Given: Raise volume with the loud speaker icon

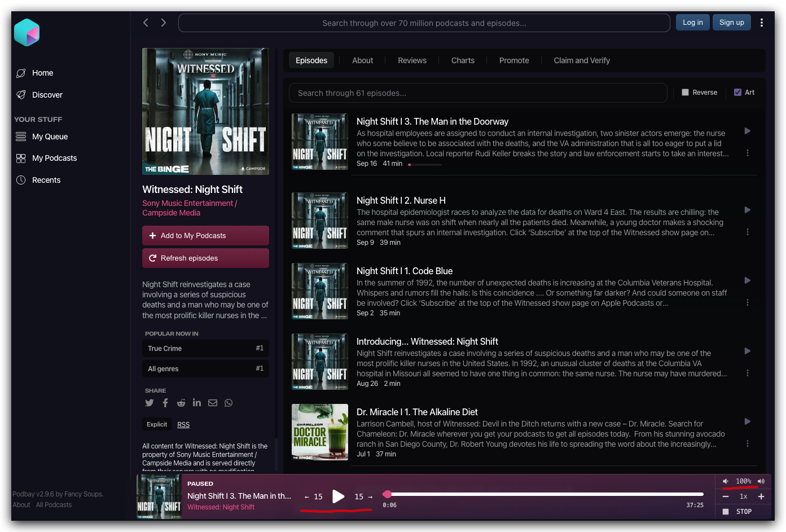Looking at the screenshot, I should [x=761, y=481].
